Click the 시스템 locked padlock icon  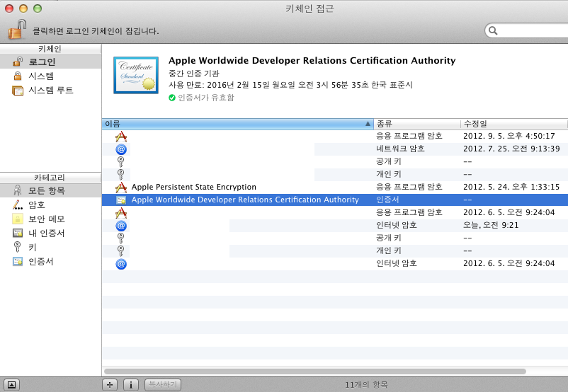[18, 76]
